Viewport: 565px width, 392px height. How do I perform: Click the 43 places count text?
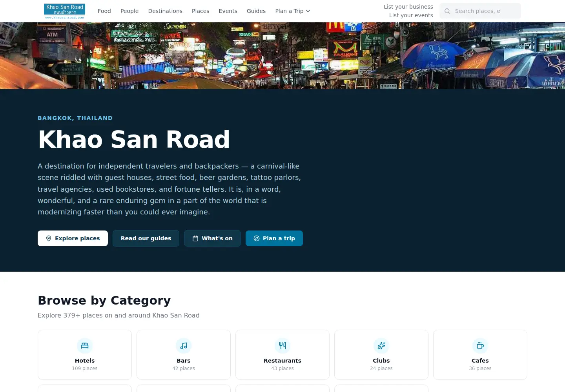282,368
